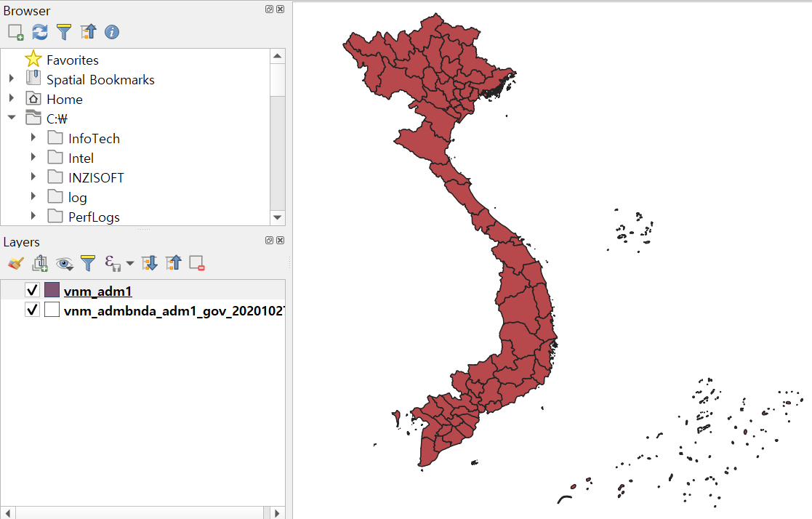Click Browser scrollbar down arrow

(x=278, y=217)
